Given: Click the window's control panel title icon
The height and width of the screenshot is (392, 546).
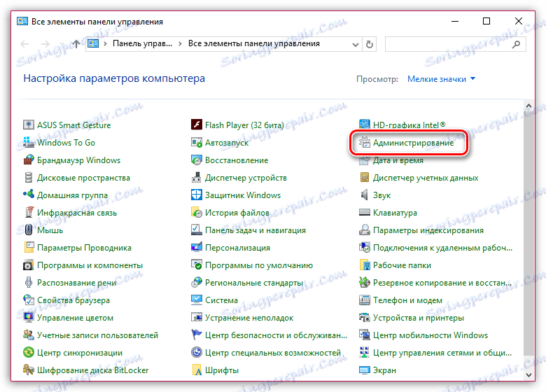Looking at the screenshot, I should coord(22,21).
